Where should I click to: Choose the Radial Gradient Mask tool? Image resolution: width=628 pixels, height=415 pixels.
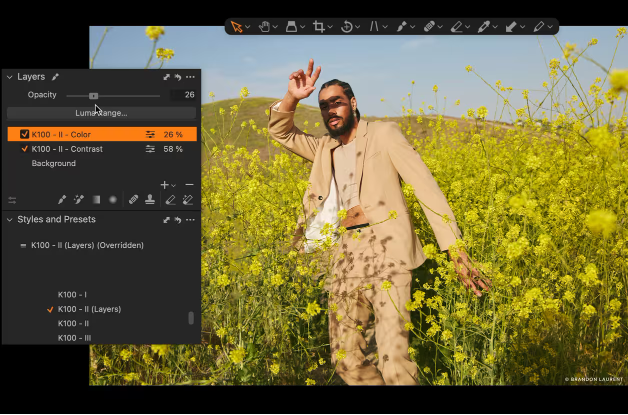pos(113,200)
